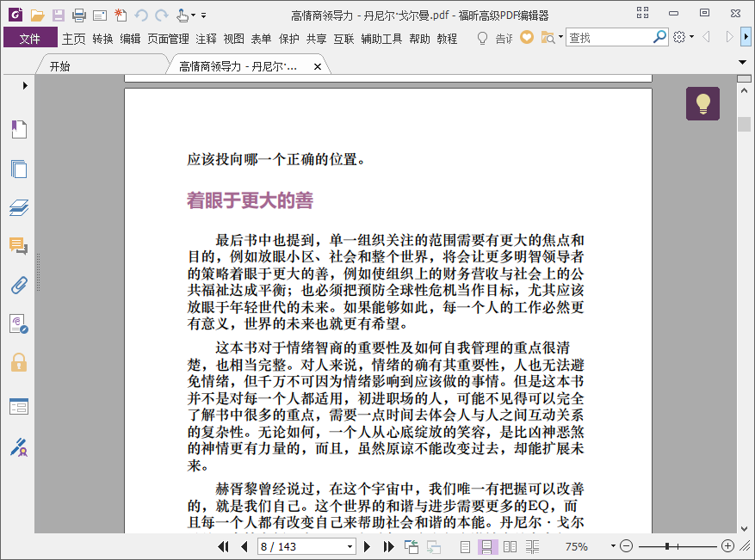Open the Bookmarks panel icon
The width and height of the screenshot is (755, 560).
(x=19, y=129)
